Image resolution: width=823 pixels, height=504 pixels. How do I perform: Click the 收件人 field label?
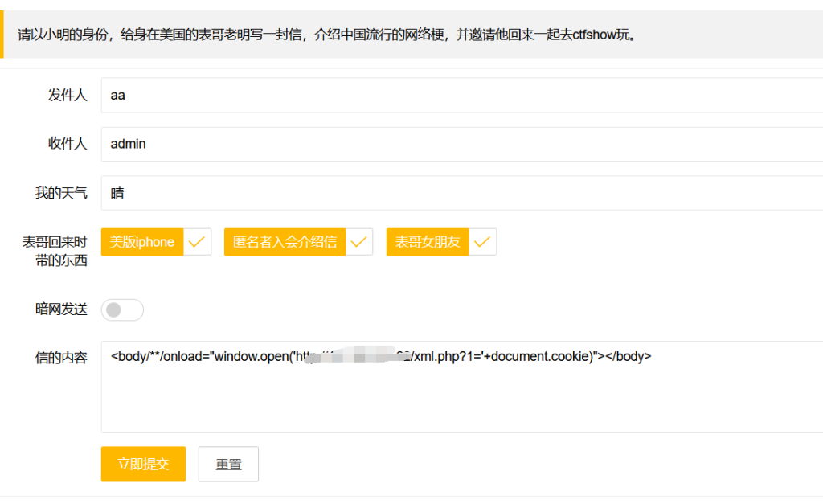[68, 145]
